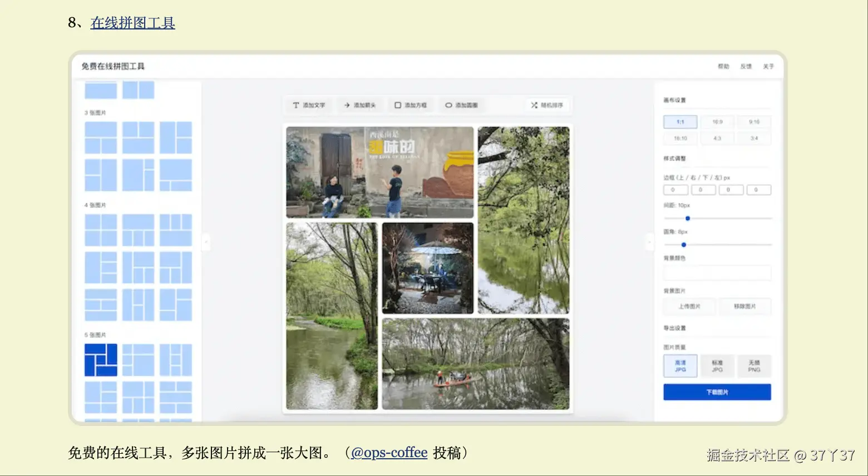The width and height of the screenshot is (868, 476).
Task: Open the 帮助 menu item
Action: 723,66
